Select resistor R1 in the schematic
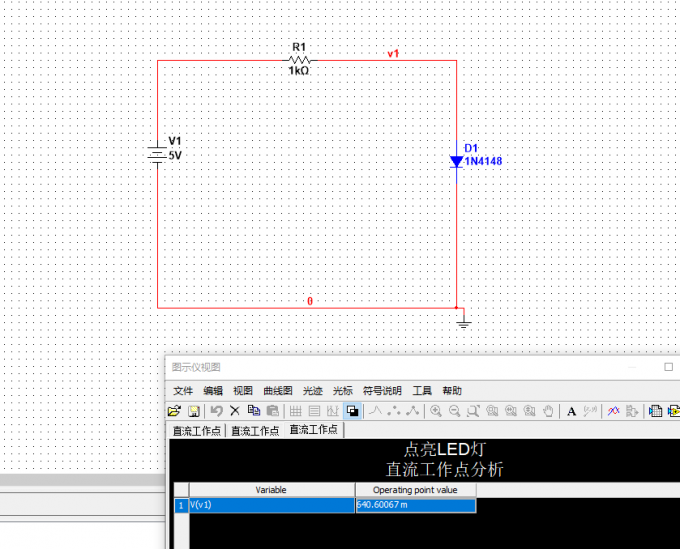 [300, 60]
